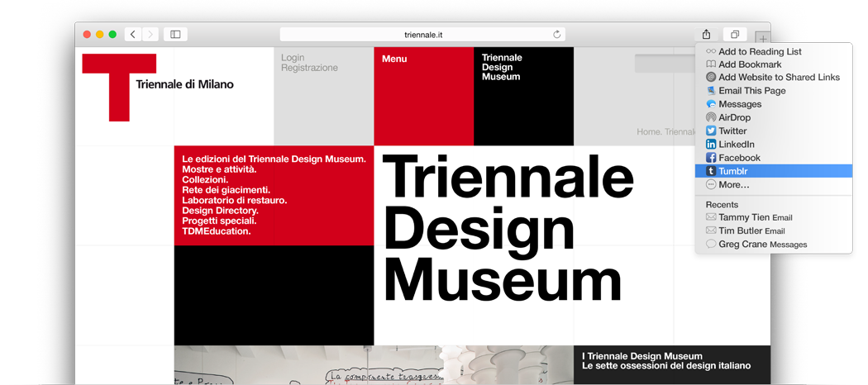Screen dimensions: 868x385
Task: Share page via Messages
Action: pos(773,104)
